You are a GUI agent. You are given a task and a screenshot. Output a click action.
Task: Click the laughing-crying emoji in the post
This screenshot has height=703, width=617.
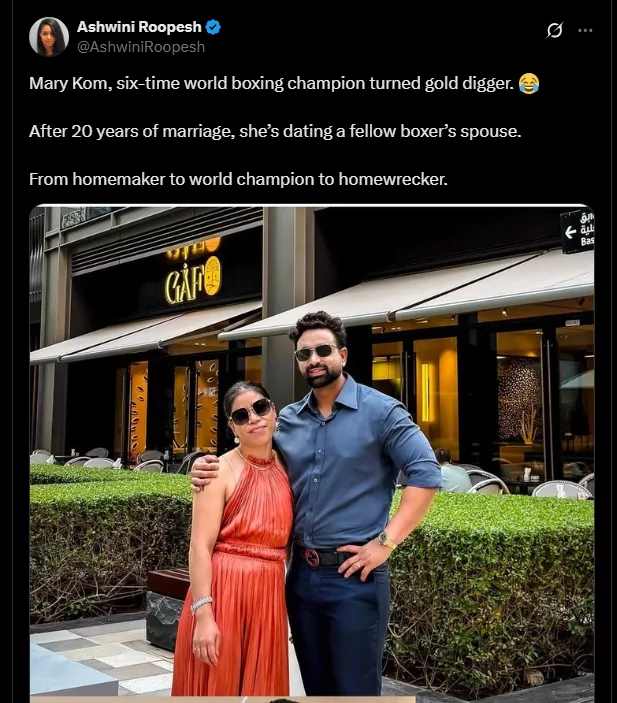(529, 84)
